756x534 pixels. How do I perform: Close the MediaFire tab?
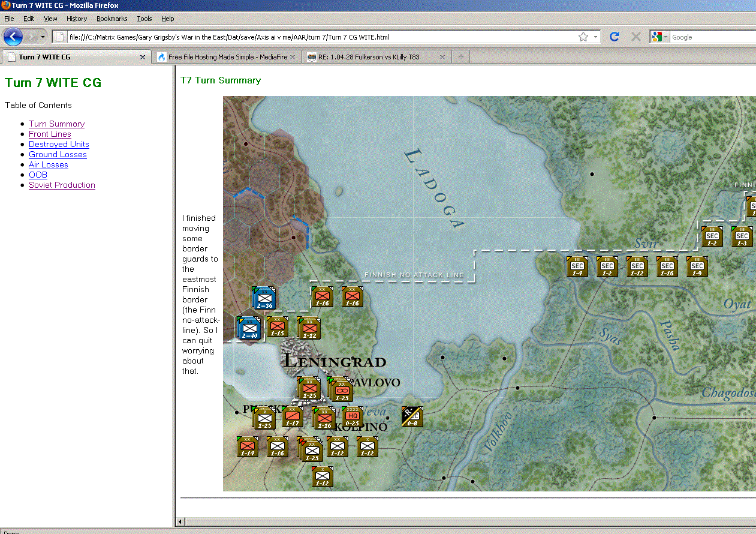tap(293, 57)
